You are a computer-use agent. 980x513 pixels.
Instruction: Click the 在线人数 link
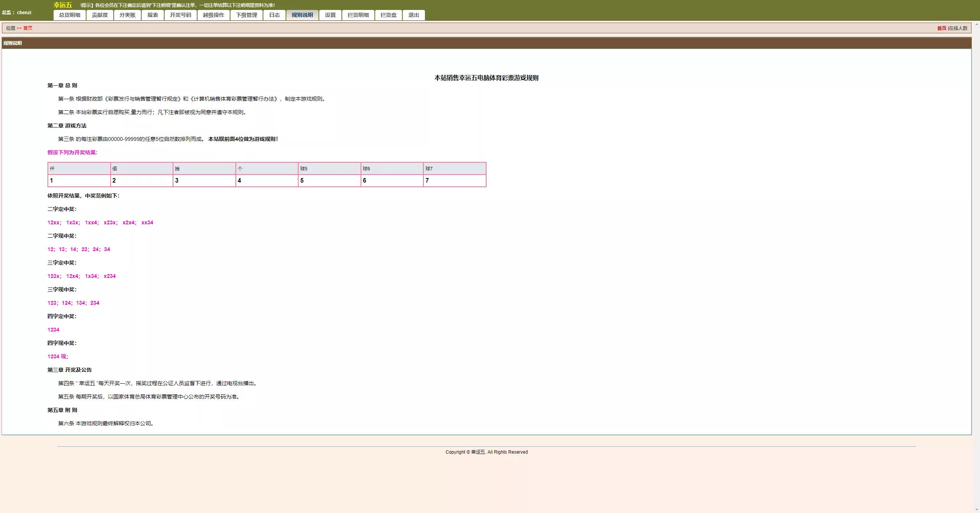[958, 28]
